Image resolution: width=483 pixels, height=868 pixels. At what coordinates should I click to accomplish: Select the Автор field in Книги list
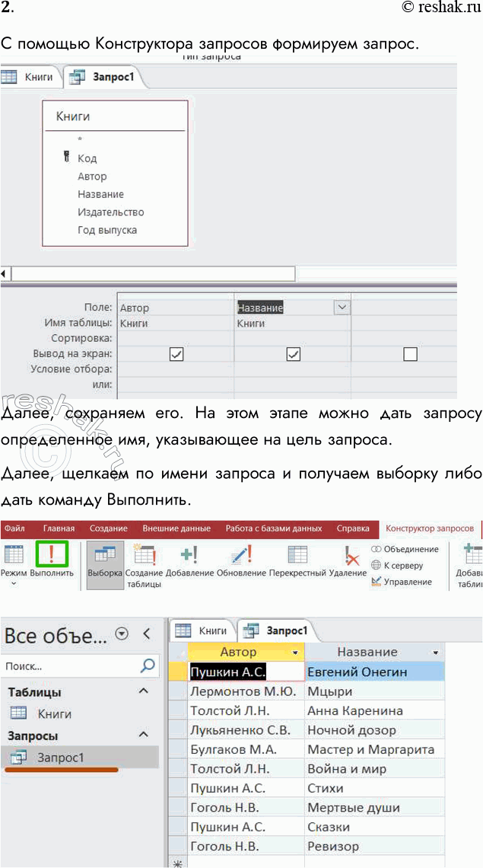click(x=92, y=177)
